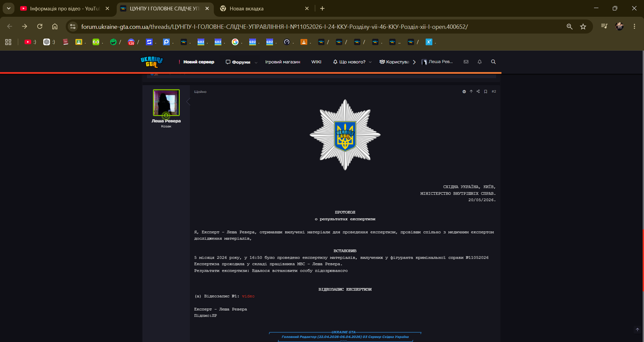This screenshot has width=644, height=342.
Task: Open the speedometer bookmark icon
Action: click(x=287, y=42)
